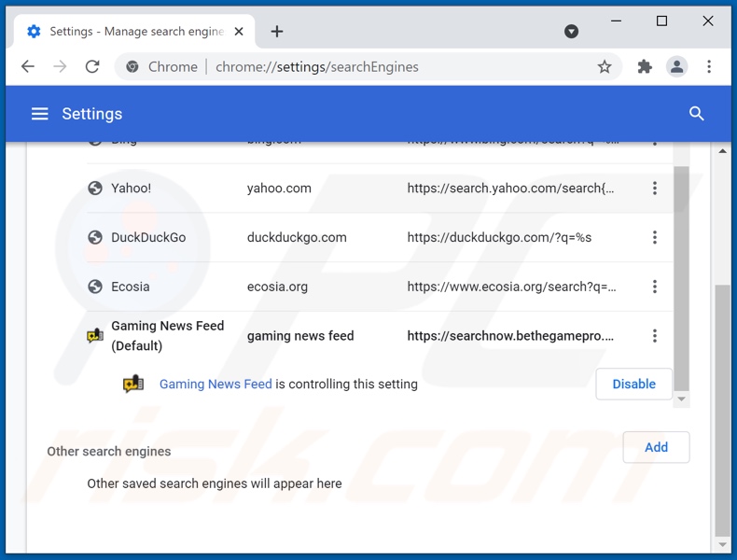The height and width of the screenshot is (560, 737).
Task: Click Gaming News Feed (Default) name
Action: coord(167,336)
